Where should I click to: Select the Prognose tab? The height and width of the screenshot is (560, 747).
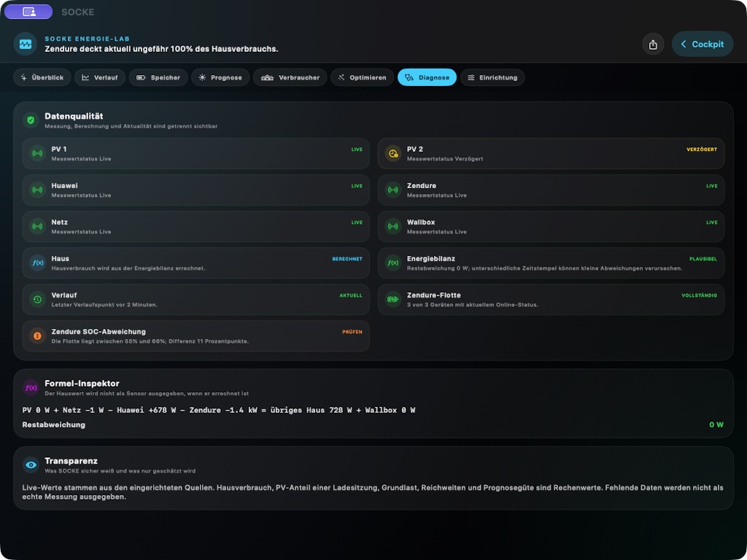tap(220, 77)
